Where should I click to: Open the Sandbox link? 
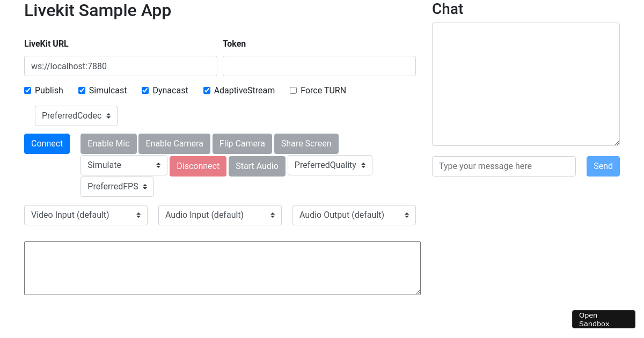pyautogui.click(x=603, y=319)
